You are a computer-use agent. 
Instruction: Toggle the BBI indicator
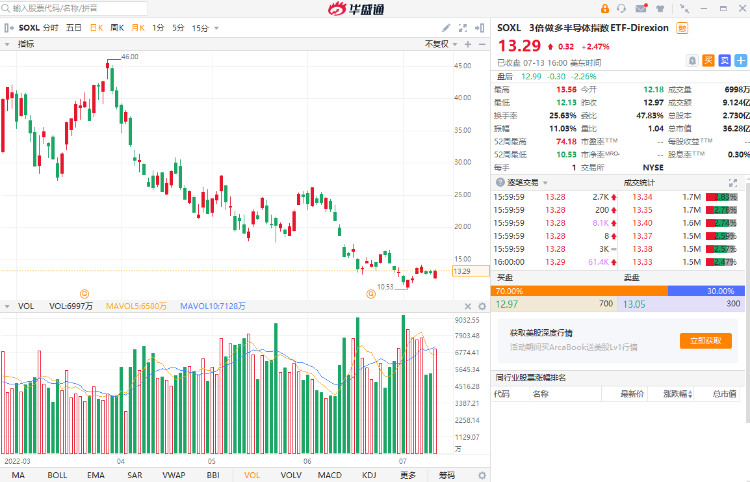click(213, 475)
